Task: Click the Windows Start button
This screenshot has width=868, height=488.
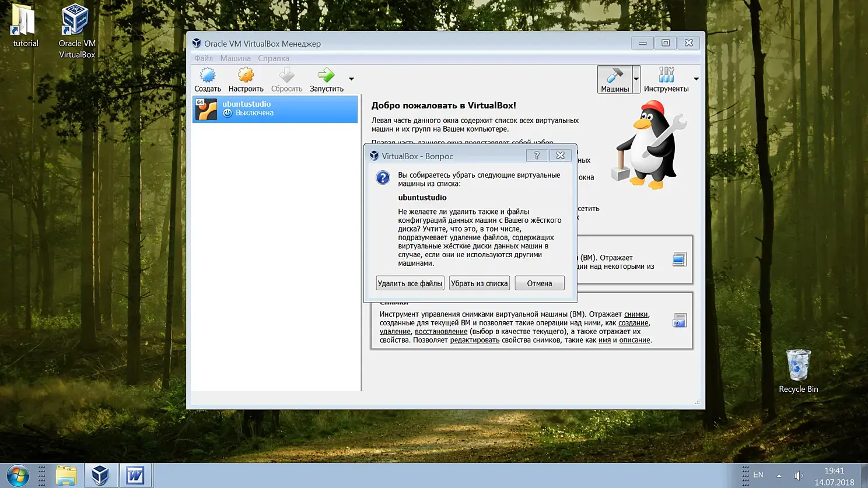Action: point(17,476)
